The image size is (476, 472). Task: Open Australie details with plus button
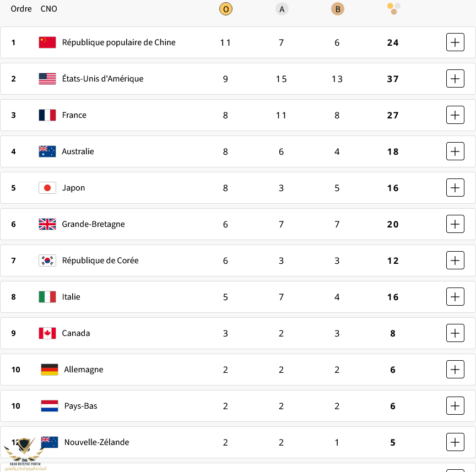(x=455, y=151)
